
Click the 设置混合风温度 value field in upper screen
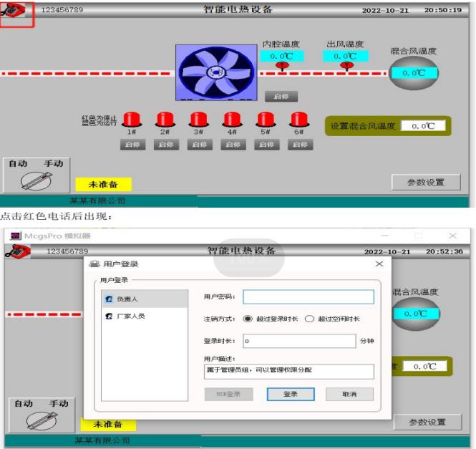click(x=423, y=126)
